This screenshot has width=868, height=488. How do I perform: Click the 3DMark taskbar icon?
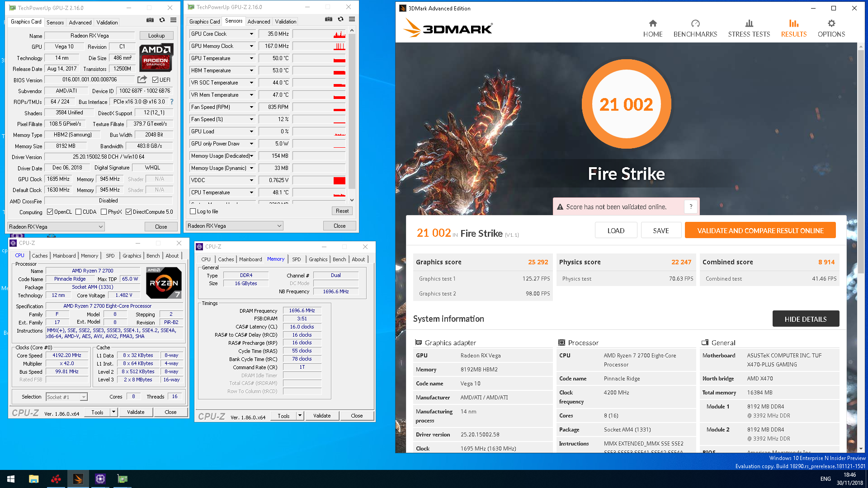78,479
